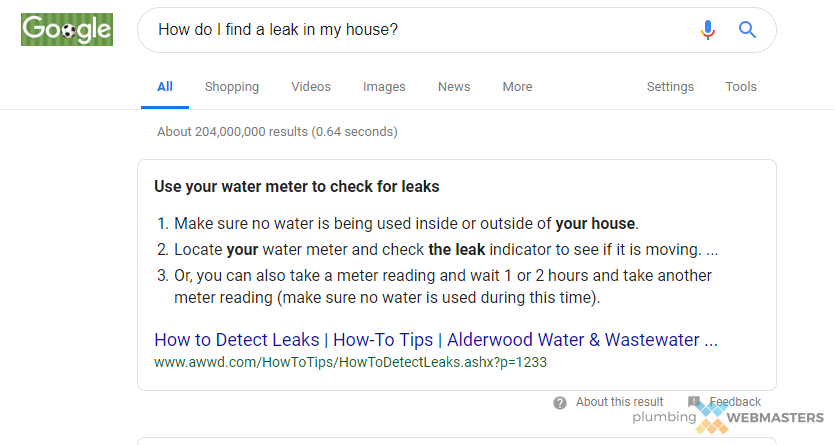Click the Feedback link text
The width and height of the screenshot is (834, 445).
click(735, 402)
